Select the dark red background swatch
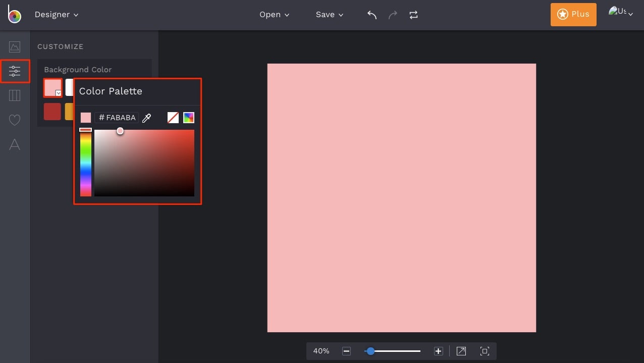644x363 pixels. point(52,112)
